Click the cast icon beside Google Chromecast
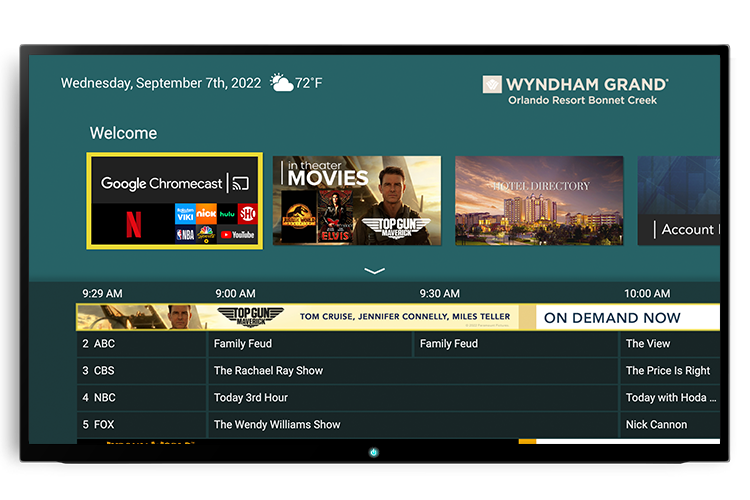The image size is (750, 500). click(241, 183)
